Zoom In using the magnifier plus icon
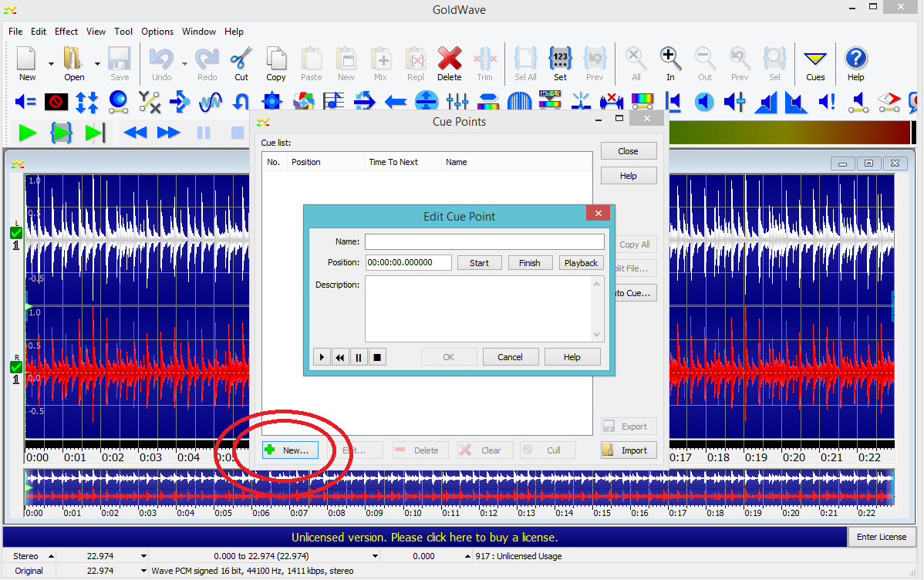The width and height of the screenshot is (924, 580). coord(670,64)
